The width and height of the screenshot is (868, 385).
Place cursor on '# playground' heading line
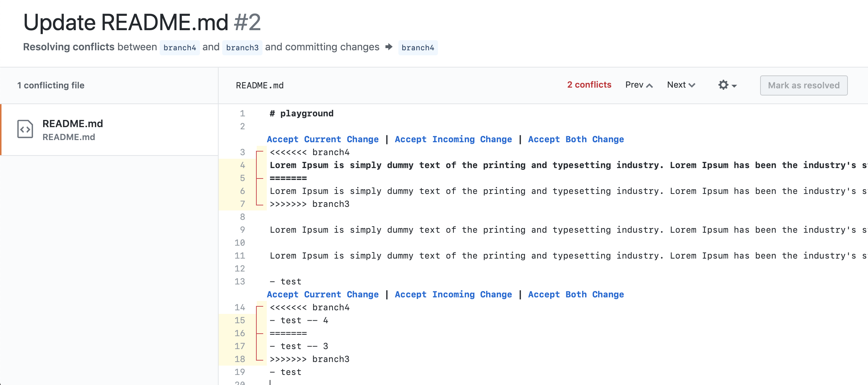[x=302, y=113]
